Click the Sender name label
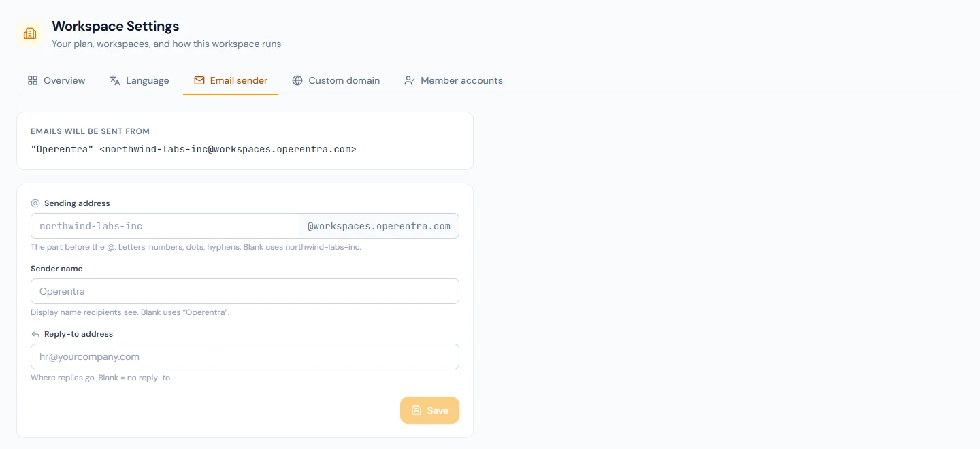Viewport: 980px width, 449px height. (x=56, y=269)
